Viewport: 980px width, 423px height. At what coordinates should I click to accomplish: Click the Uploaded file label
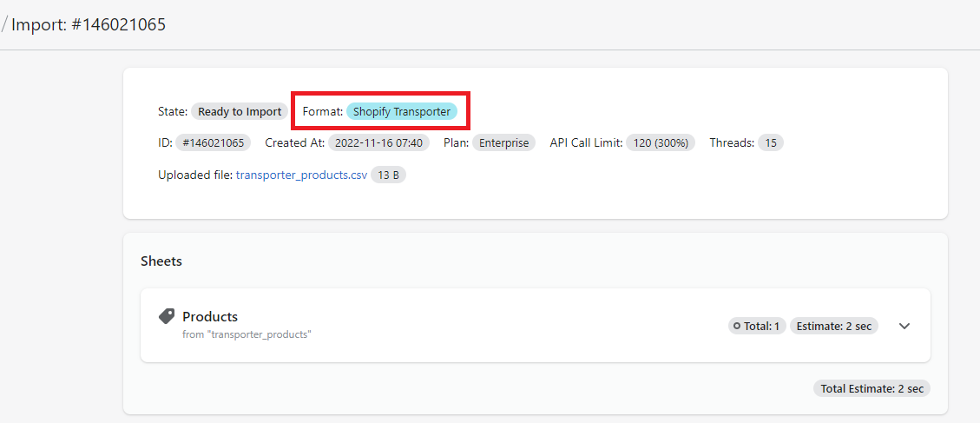(x=194, y=175)
